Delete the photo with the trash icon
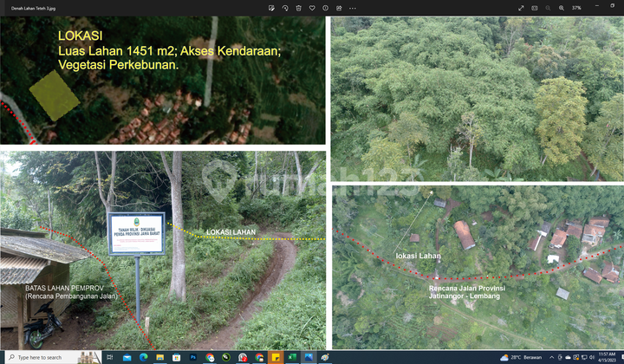 click(x=298, y=8)
